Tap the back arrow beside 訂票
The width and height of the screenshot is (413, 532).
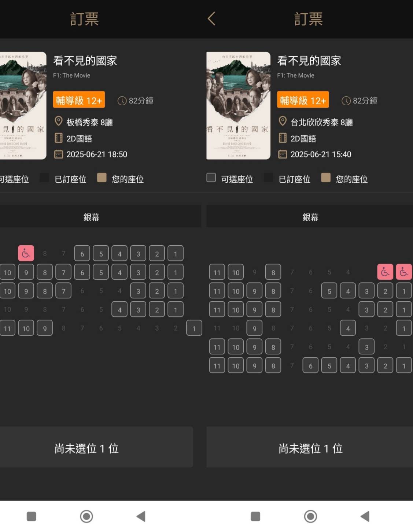211,19
